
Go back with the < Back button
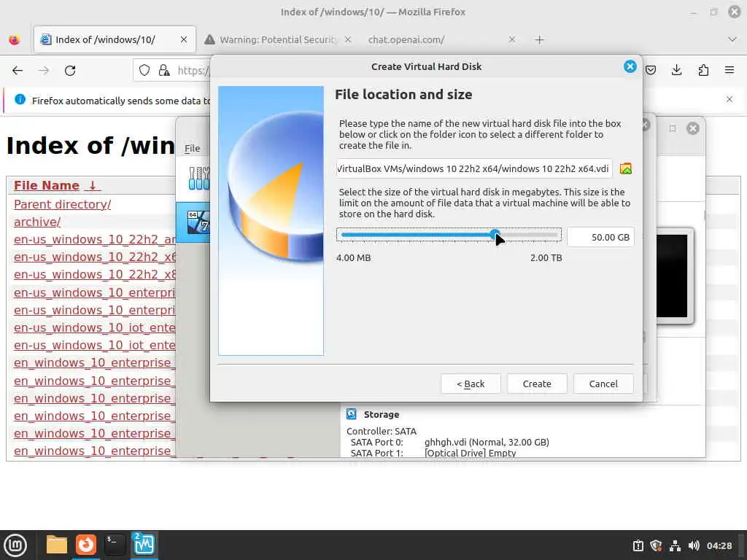pos(471,384)
